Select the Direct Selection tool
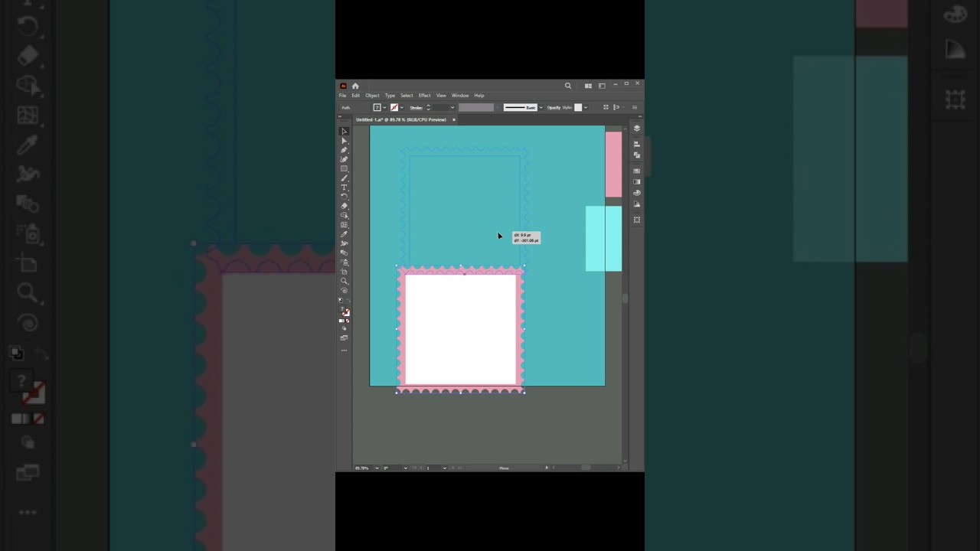Screen dimensions: 980x551 (344, 141)
